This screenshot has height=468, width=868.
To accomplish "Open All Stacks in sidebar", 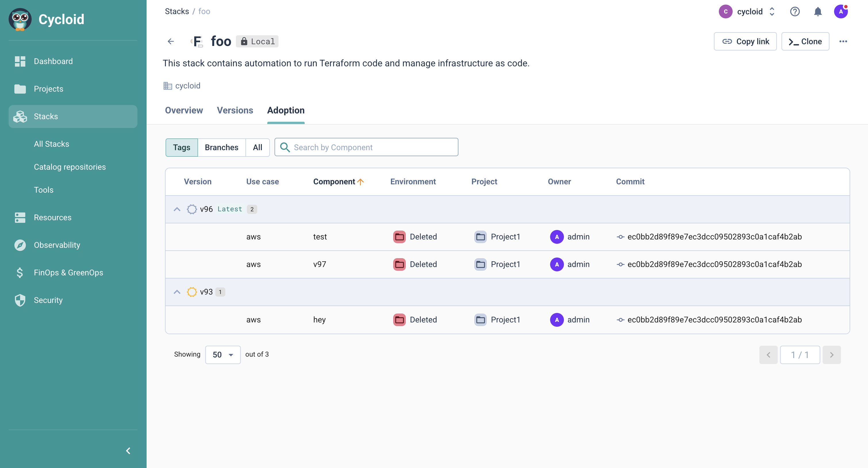I will coord(51,144).
